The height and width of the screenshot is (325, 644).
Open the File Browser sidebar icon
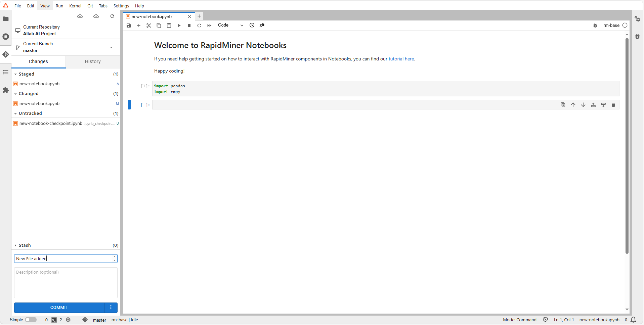pyautogui.click(x=6, y=19)
